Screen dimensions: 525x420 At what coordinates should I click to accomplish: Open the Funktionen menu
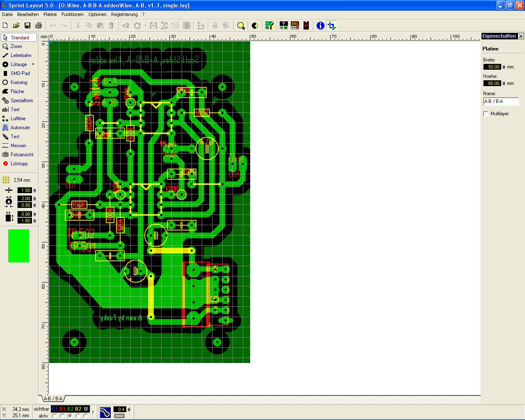pyautogui.click(x=72, y=14)
